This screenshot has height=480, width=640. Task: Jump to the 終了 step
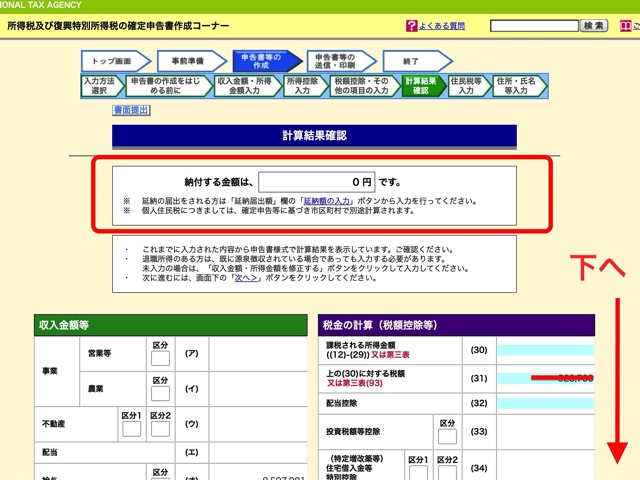(x=410, y=62)
